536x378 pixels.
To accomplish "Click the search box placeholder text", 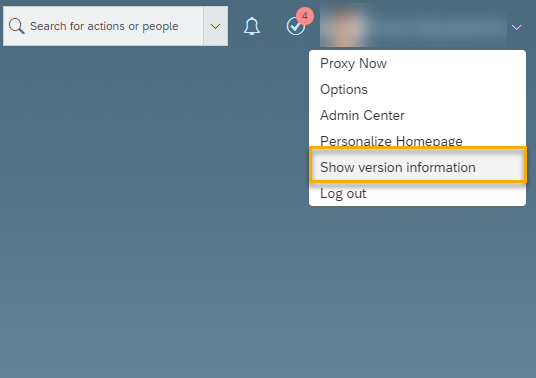I will point(104,26).
